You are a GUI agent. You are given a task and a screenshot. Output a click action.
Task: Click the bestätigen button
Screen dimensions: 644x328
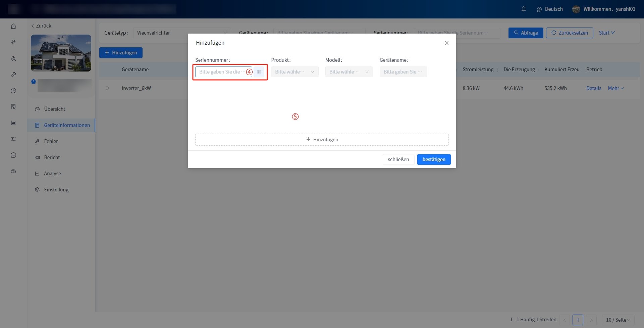(x=434, y=159)
